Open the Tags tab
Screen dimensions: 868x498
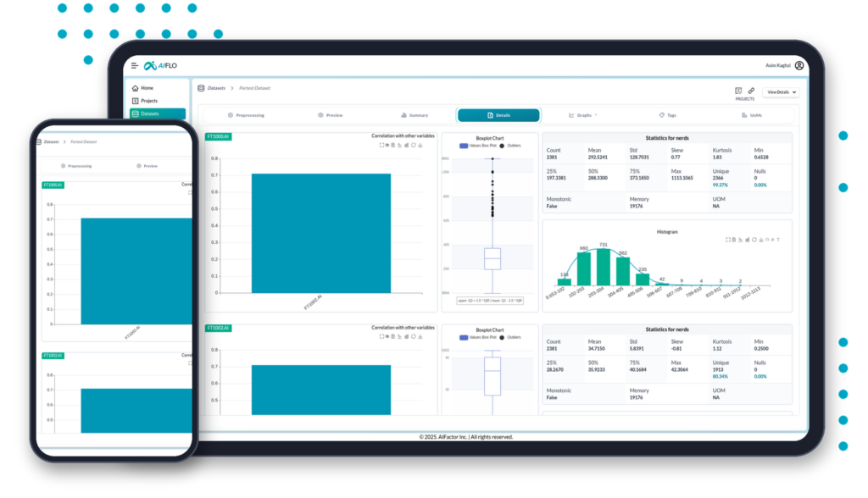pos(667,115)
